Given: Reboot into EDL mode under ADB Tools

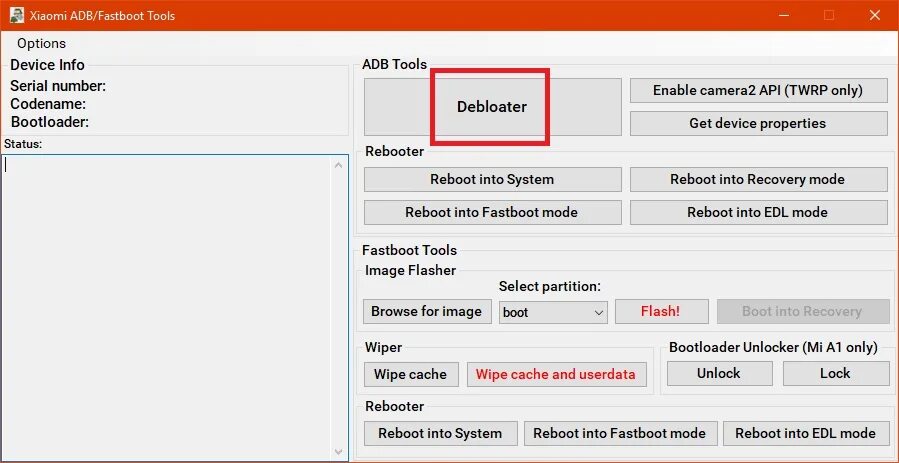Looking at the screenshot, I should 758,213.
